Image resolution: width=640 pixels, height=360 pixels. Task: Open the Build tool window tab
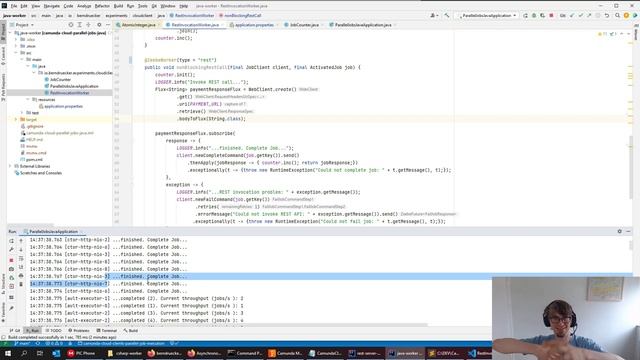click(x=131, y=331)
